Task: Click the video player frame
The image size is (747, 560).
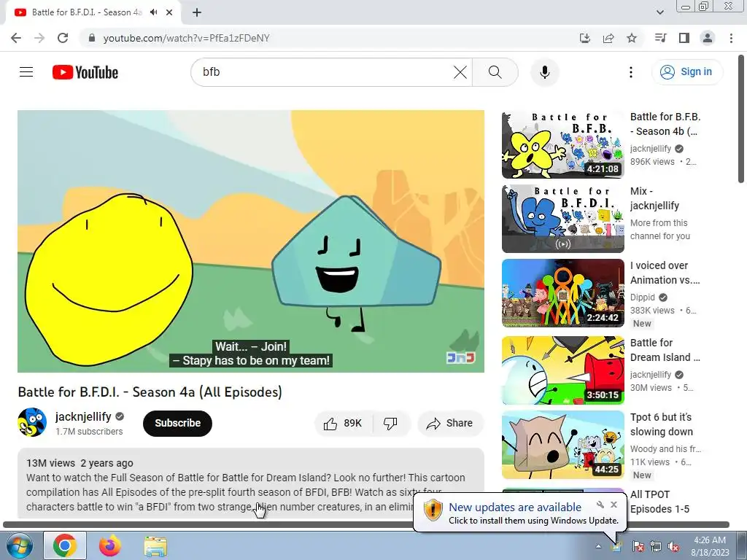Action: coord(251,241)
